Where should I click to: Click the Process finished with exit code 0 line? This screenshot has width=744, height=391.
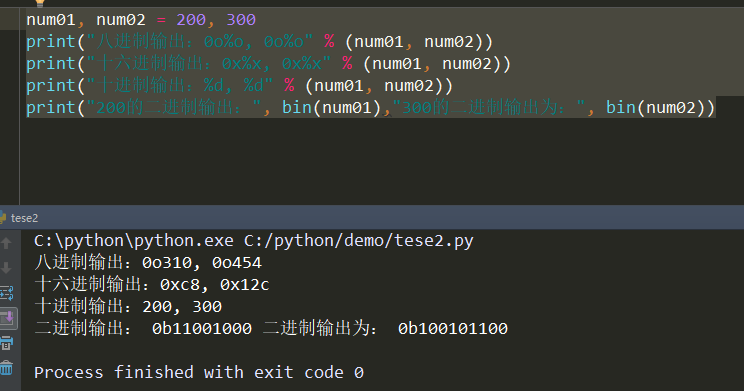coord(199,372)
